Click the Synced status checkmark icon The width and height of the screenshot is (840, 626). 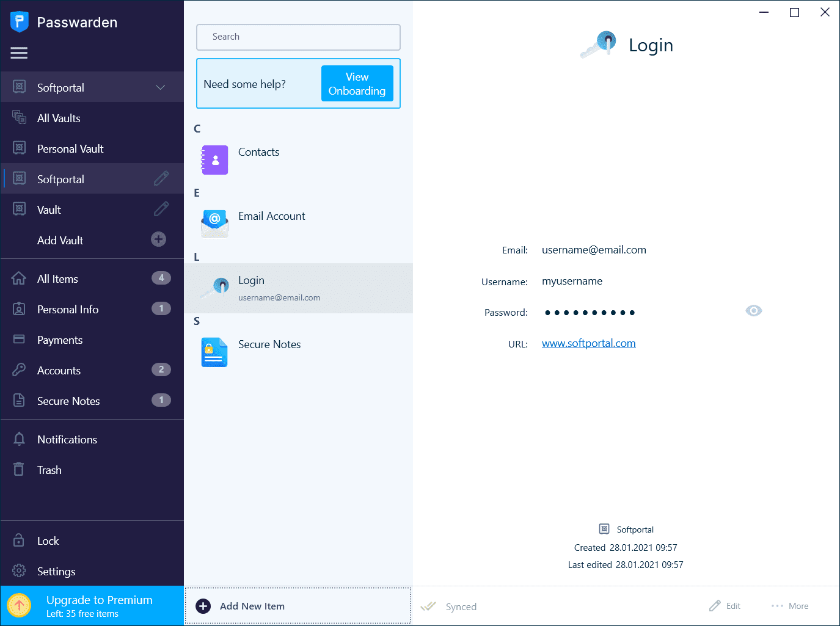428,606
